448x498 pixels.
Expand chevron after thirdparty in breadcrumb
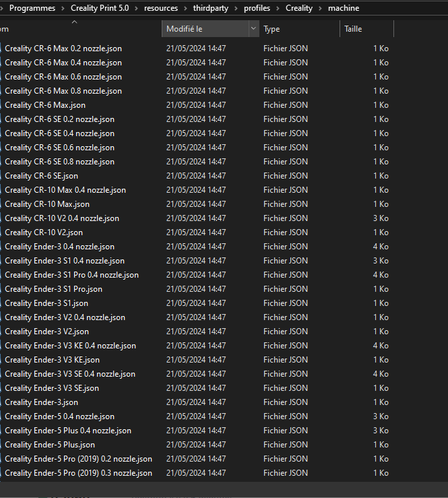click(236, 8)
